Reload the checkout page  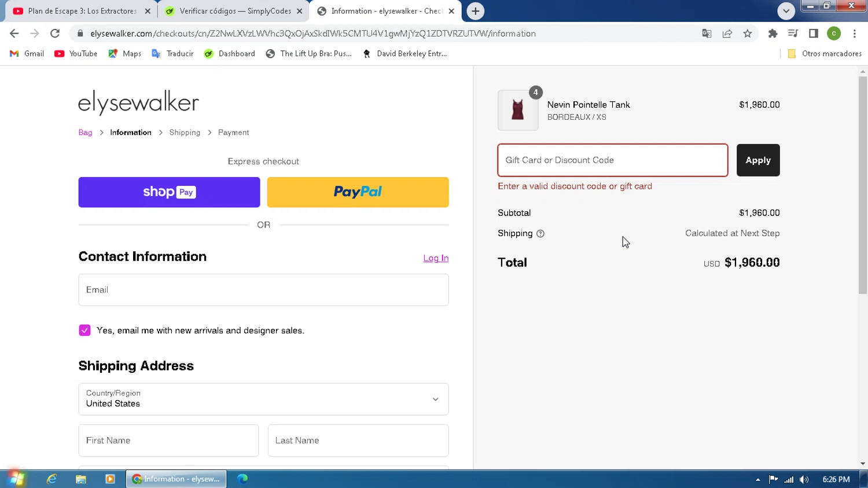click(55, 34)
